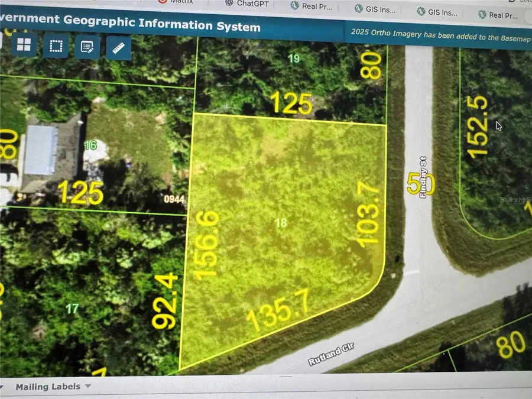
Task: Click the 125 label below lot 19
Action: coord(291,103)
